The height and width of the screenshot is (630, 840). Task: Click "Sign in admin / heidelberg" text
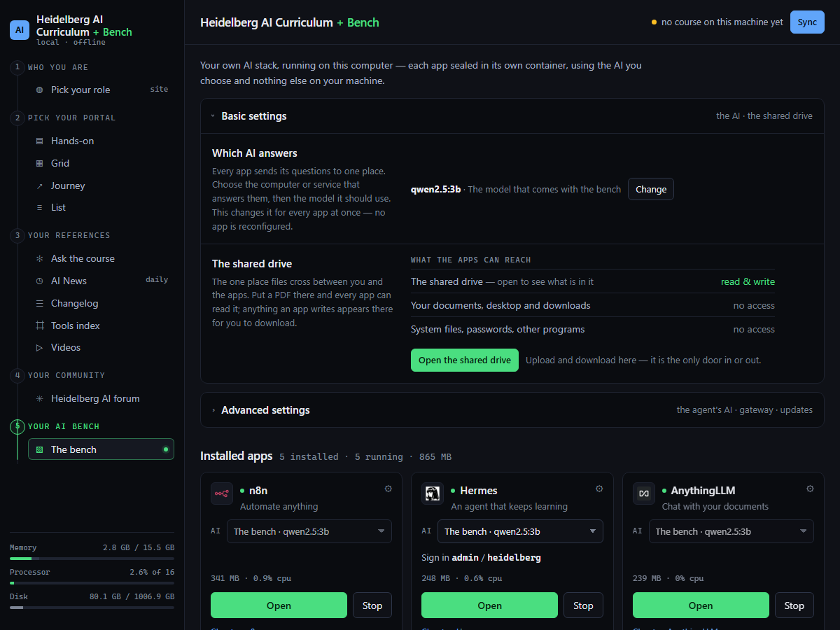point(481,558)
